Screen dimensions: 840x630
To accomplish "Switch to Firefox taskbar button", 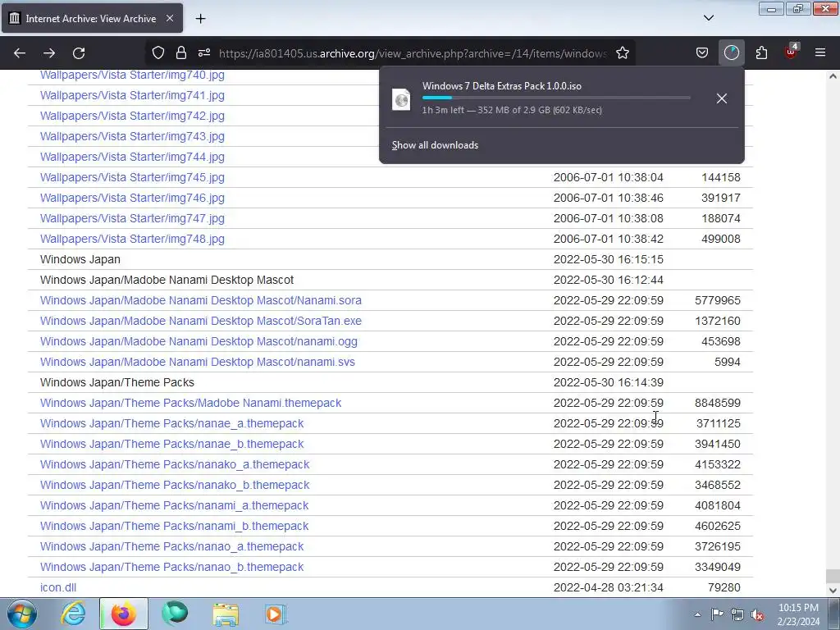I will pyautogui.click(x=124, y=614).
